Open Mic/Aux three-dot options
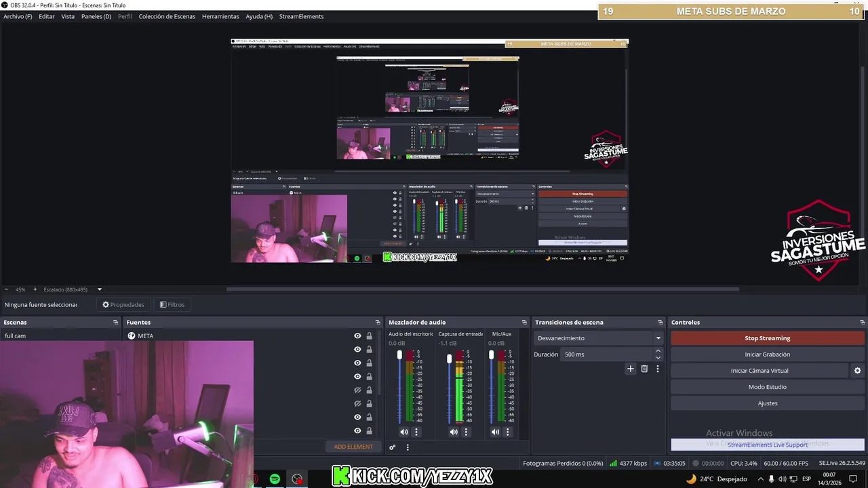This screenshot has width=868, height=488. click(507, 432)
